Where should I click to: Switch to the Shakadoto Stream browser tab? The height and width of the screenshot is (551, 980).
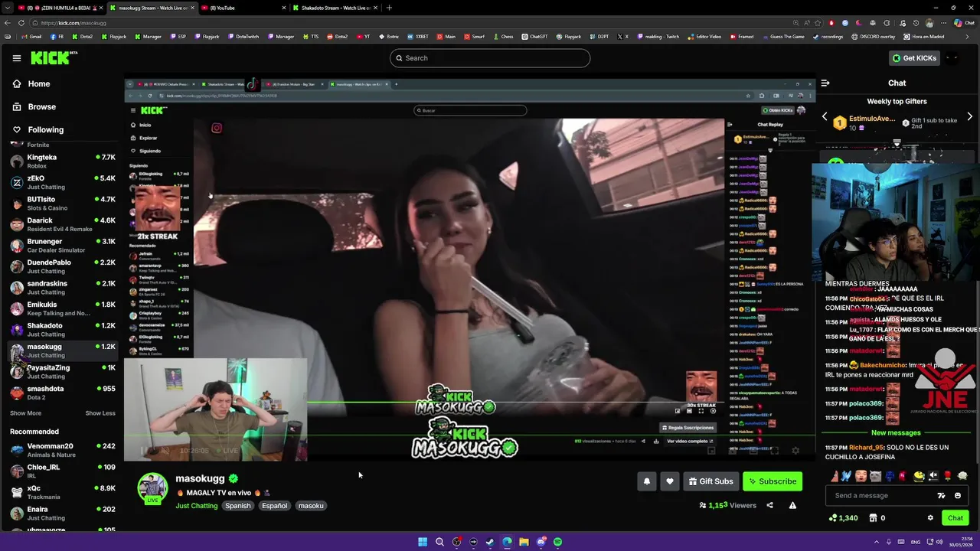[x=335, y=8]
